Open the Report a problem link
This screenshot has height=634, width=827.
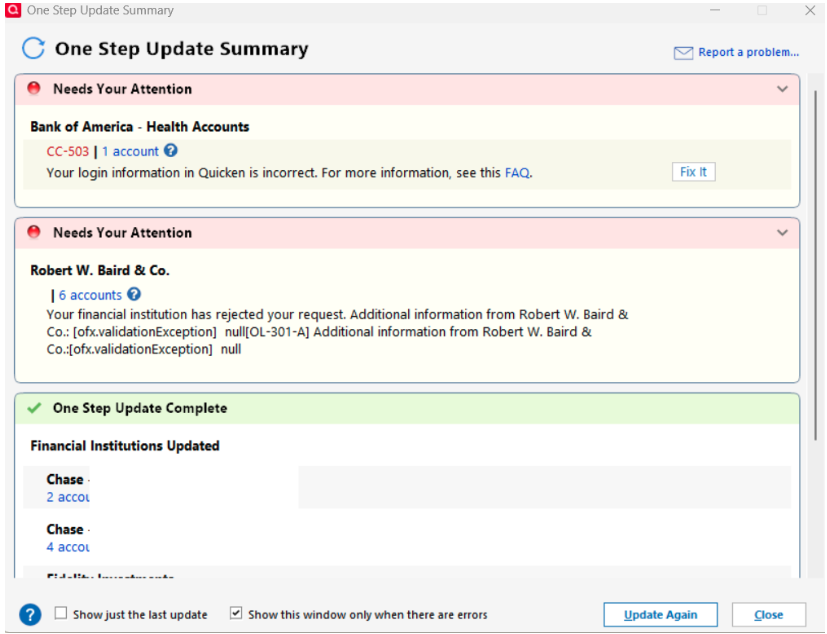tap(748, 52)
